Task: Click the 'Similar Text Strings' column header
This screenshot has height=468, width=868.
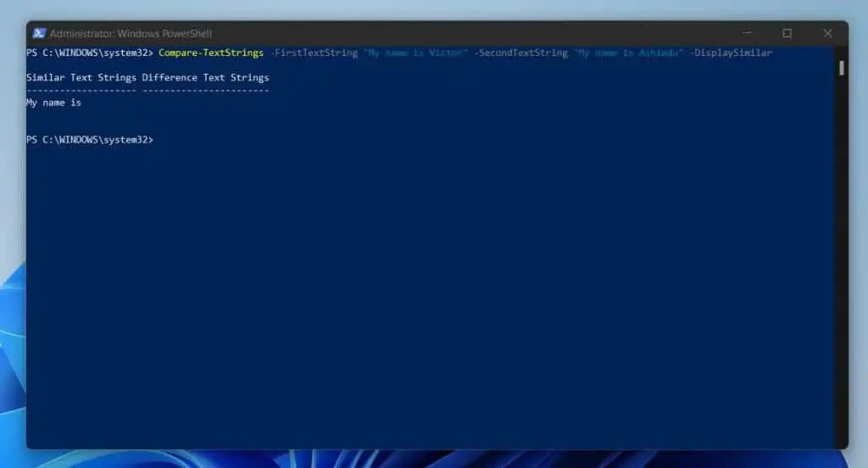Action: point(81,77)
